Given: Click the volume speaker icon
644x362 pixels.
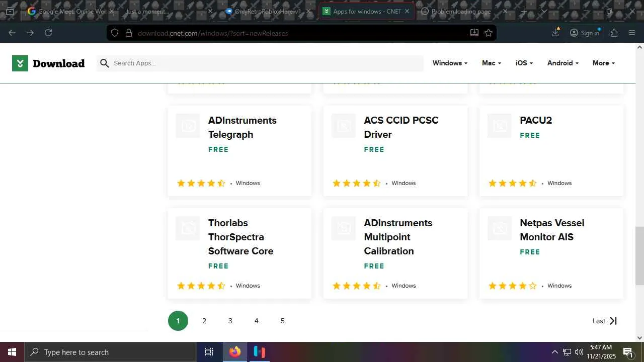Looking at the screenshot, I should (x=579, y=352).
